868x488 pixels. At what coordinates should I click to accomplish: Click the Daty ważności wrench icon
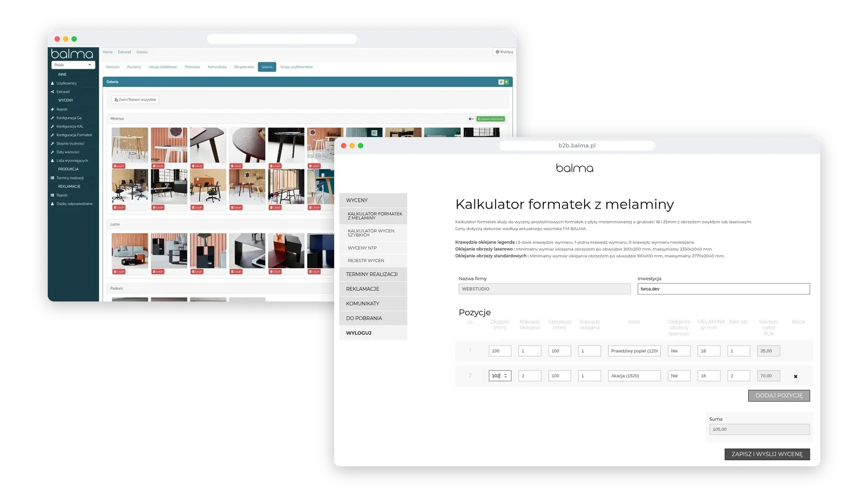click(x=53, y=152)
